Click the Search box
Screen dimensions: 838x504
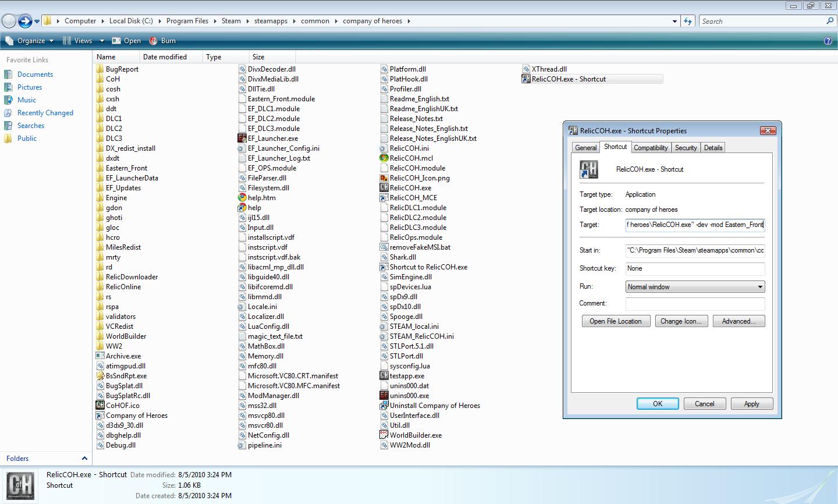click(x=767, y=22)
